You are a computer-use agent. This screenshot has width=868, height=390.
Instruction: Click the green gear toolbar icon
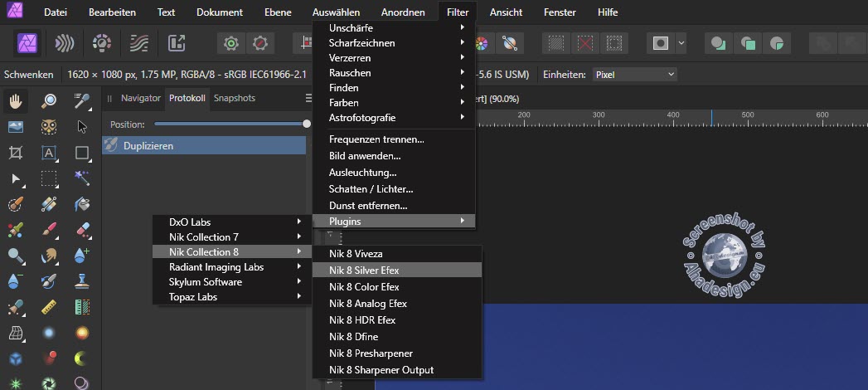(x=231, y=43)
